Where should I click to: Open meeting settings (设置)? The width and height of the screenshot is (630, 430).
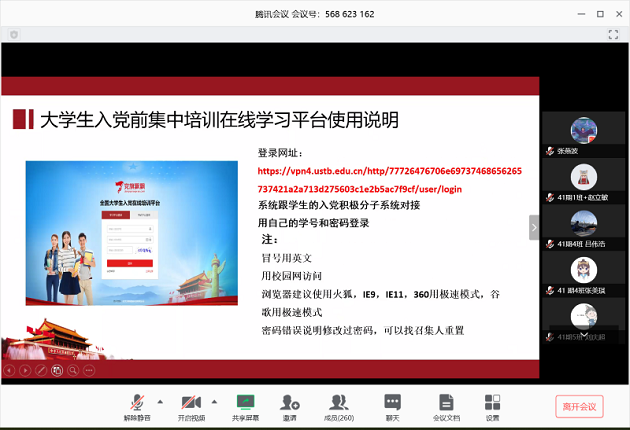(x=492, y=403)
